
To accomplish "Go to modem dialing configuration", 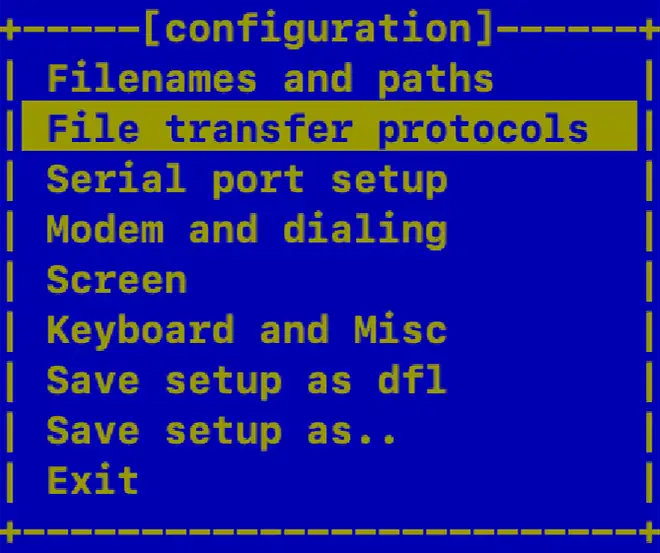I will (x=246, y=230).
